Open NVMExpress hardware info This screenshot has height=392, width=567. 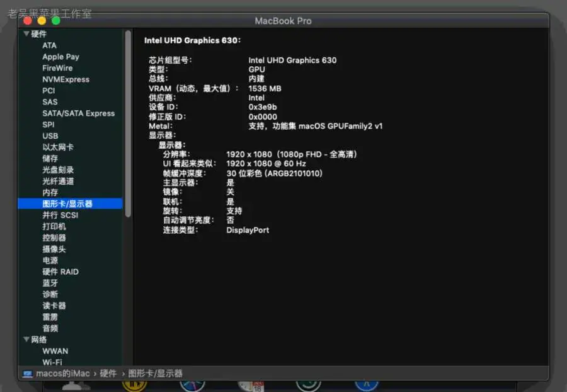pos(66,79)
